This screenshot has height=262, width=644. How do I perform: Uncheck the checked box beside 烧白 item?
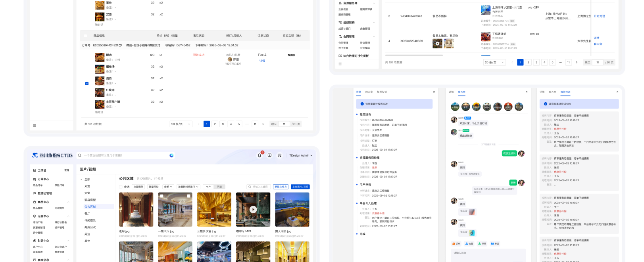tap(87, 83)
